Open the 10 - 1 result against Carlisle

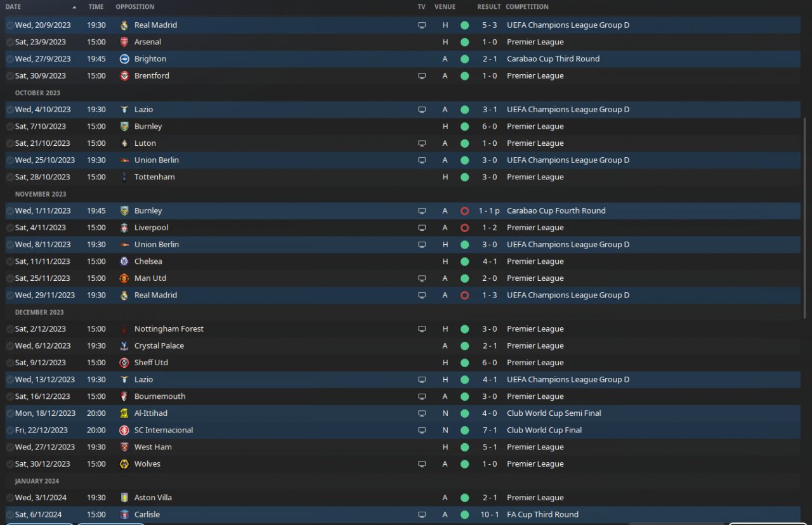coord(490,515)
